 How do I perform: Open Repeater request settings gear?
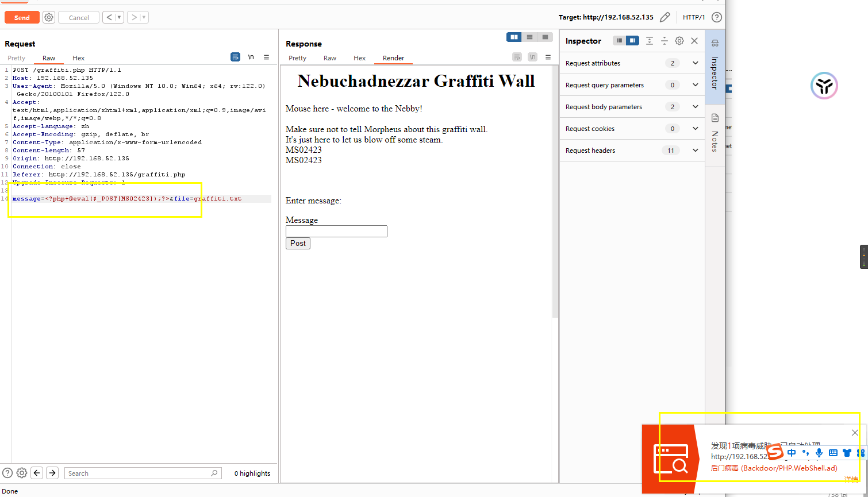[49, 18]
